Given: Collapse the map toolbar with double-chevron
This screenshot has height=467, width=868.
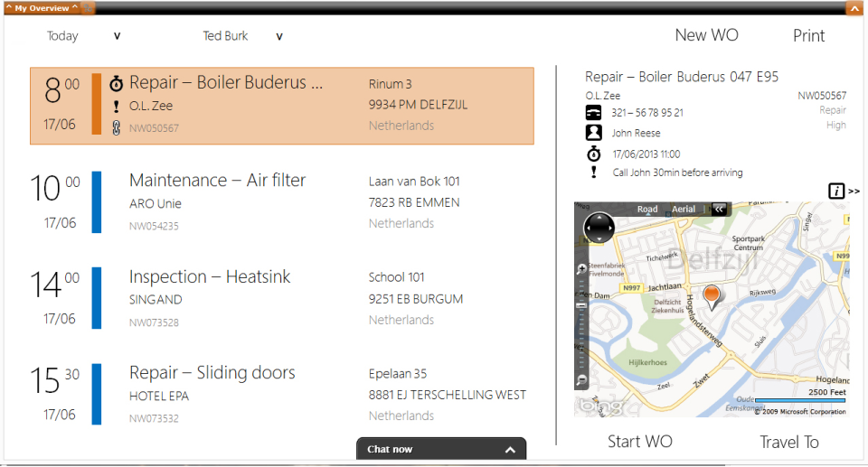Looking at the screenshot, I should [720, 209].
